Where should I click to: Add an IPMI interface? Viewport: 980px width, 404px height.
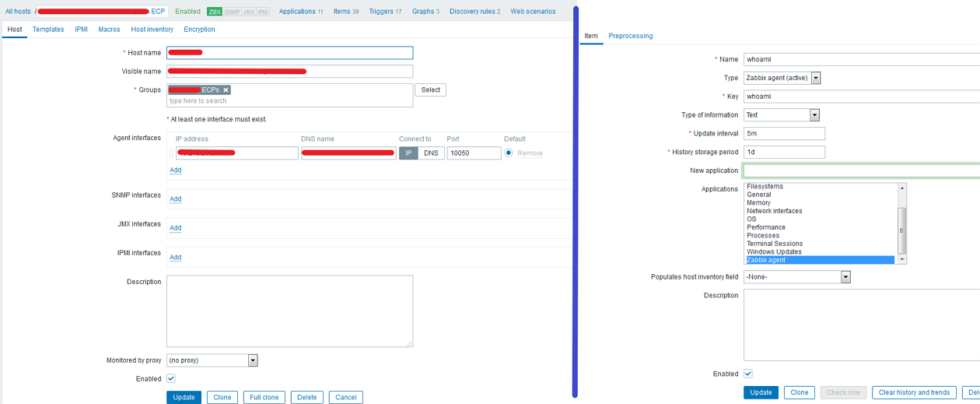tap(176, 257)
